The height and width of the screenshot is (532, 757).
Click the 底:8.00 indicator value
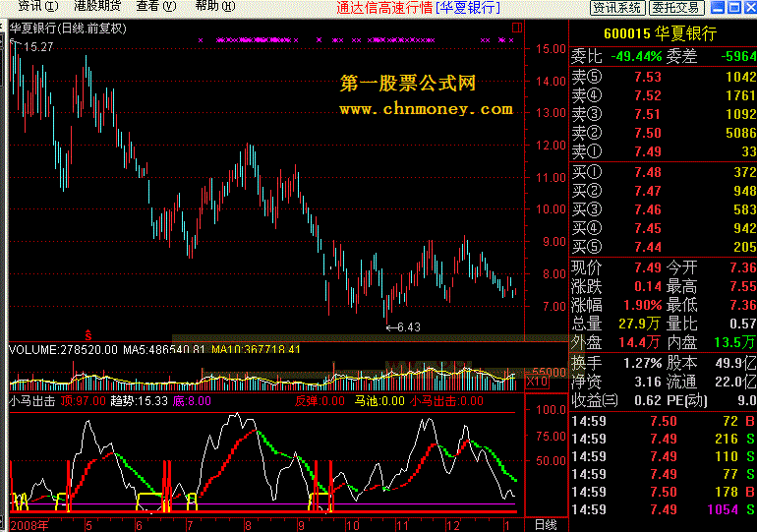coord(192,401)
